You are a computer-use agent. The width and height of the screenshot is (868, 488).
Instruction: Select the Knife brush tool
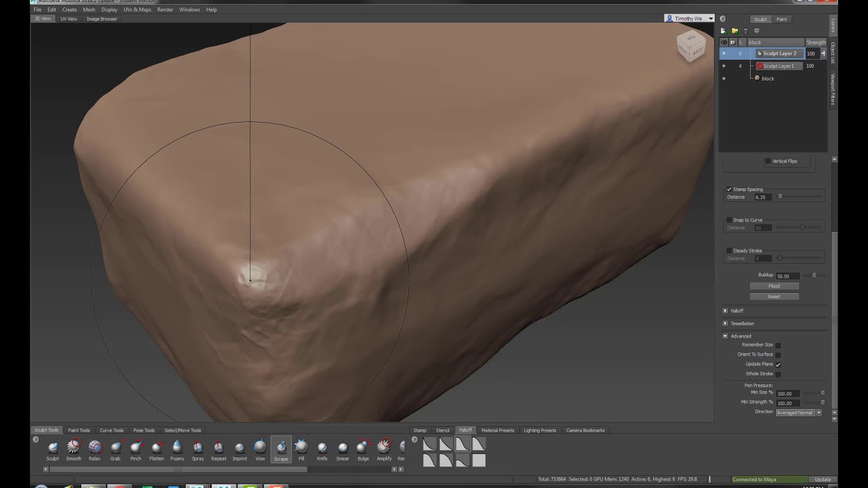[x=322, y=450]
